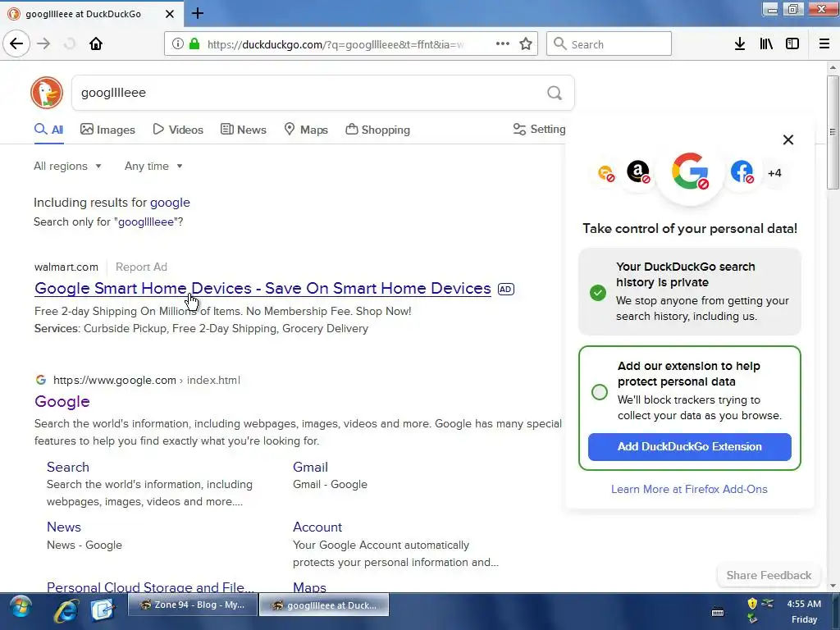
Task: Open the Firefox home page icon
Action: [x=96, y=43]
